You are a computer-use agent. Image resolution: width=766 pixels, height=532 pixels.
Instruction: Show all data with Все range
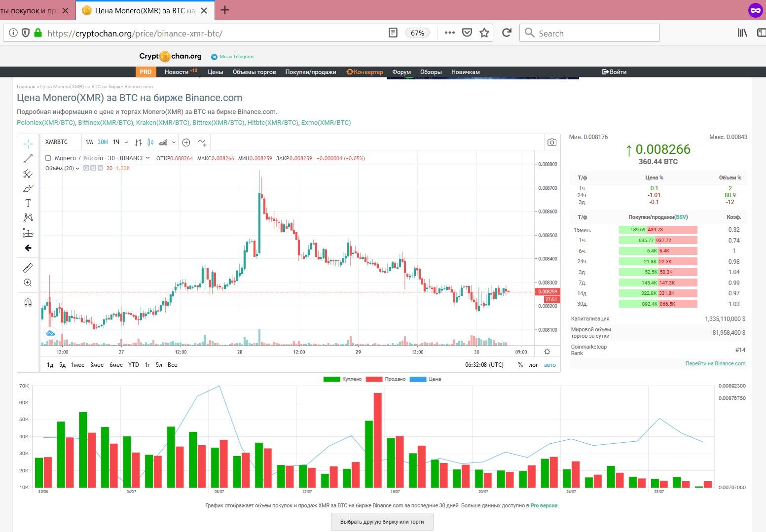point(173,365)
